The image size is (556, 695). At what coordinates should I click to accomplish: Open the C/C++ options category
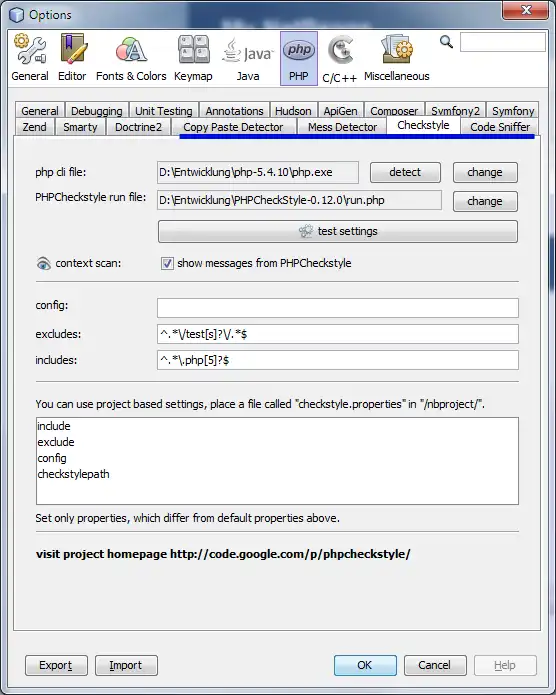pyautogui.click(x=340, y=59)
